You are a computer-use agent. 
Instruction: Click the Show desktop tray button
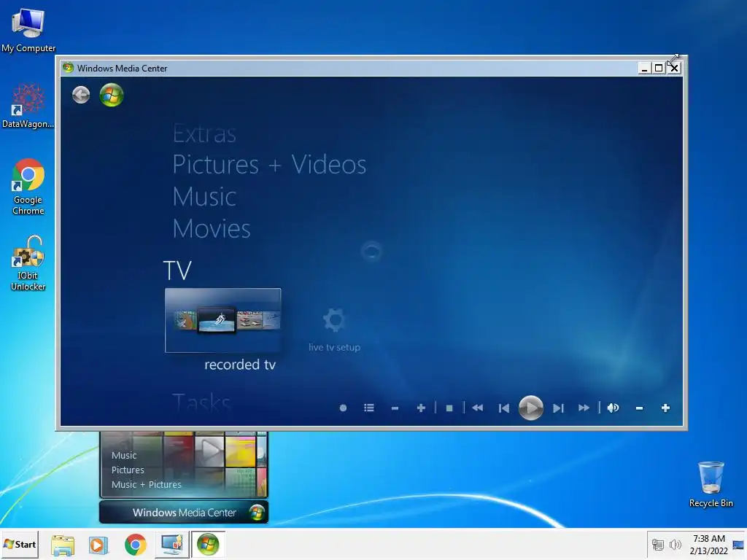738,545
